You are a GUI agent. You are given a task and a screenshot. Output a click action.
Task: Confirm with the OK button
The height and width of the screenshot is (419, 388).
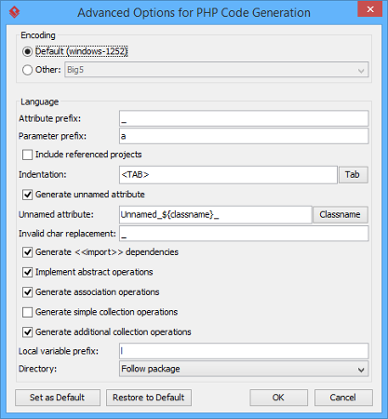(x=279, y=398)
